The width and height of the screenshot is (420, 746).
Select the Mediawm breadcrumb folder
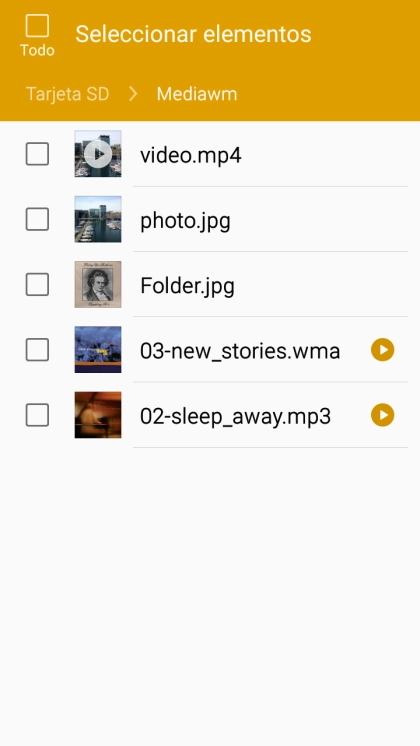click(x=197, y=94)
